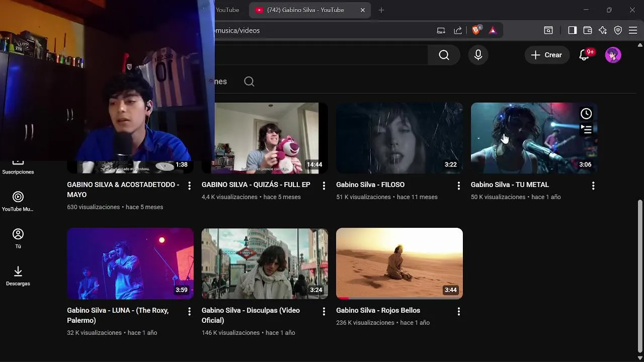This screenshot has height=362, width=644.
Task: Open options menu for Rojos Bellos
Action: [458, 312]
